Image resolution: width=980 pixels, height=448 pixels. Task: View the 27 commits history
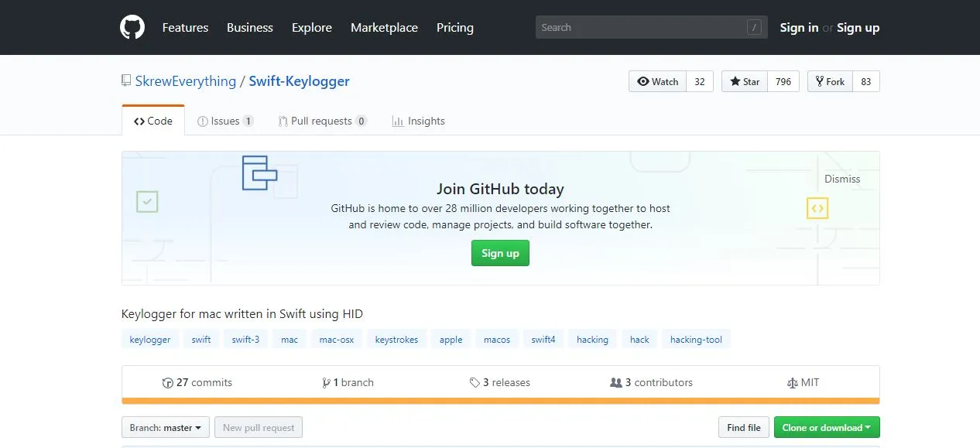[197, 382]
